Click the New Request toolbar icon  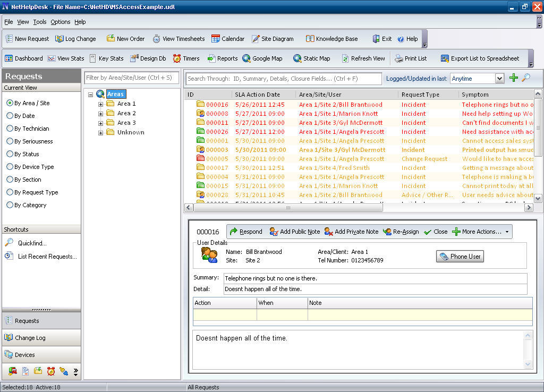[x=28, y=39]
